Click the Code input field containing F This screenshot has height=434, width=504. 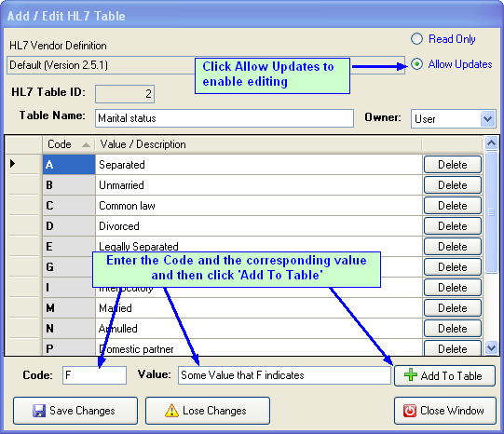(x=94, y=375)
